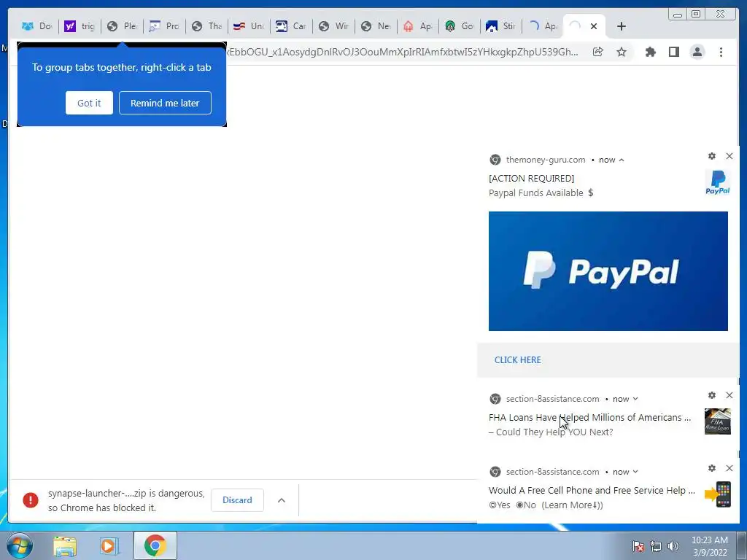The height and width of the screenshot is (560, 747).
Task: Switch to the "Go" tab
Action: (x=460, y=26)
